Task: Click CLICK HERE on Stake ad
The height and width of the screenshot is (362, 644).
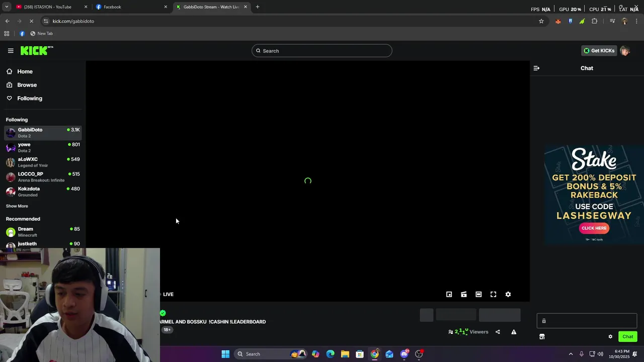Action: click(x=594, y=228)
